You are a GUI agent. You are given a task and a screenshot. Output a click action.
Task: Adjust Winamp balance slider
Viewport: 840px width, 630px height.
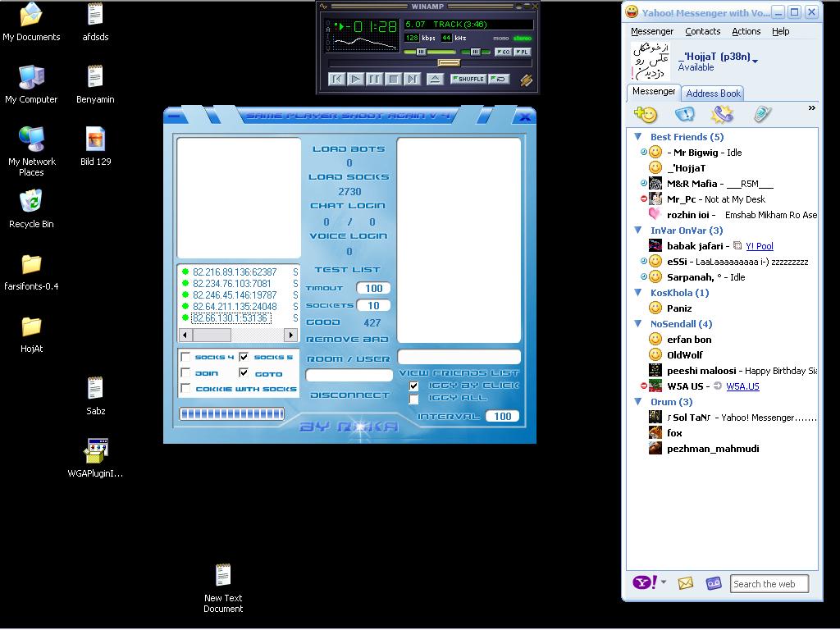[x=476, y=52]
